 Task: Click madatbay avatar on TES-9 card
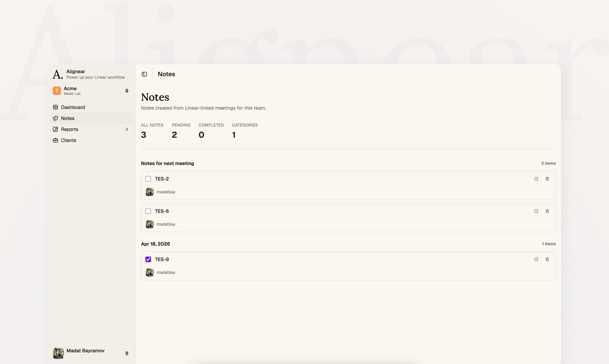point(150,272)
